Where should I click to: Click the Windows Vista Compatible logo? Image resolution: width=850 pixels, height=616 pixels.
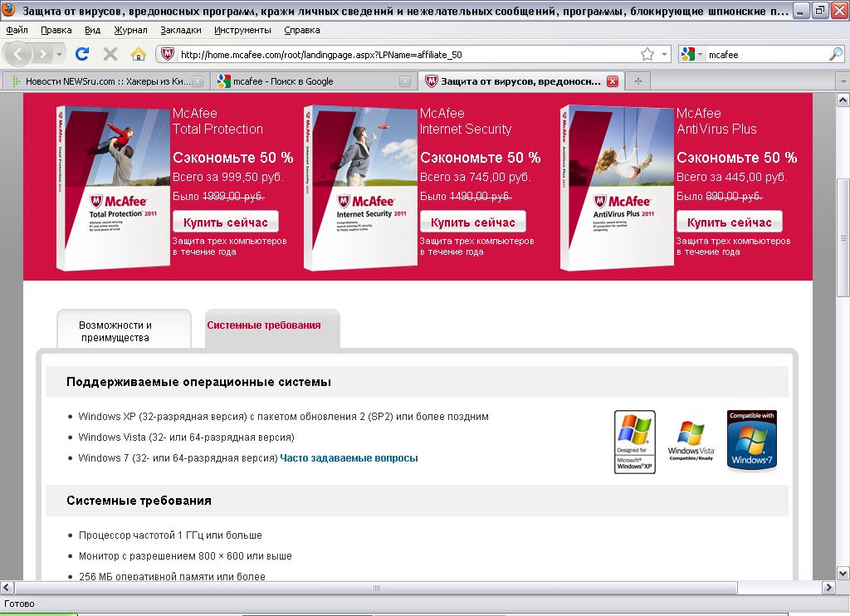point(691,442)
